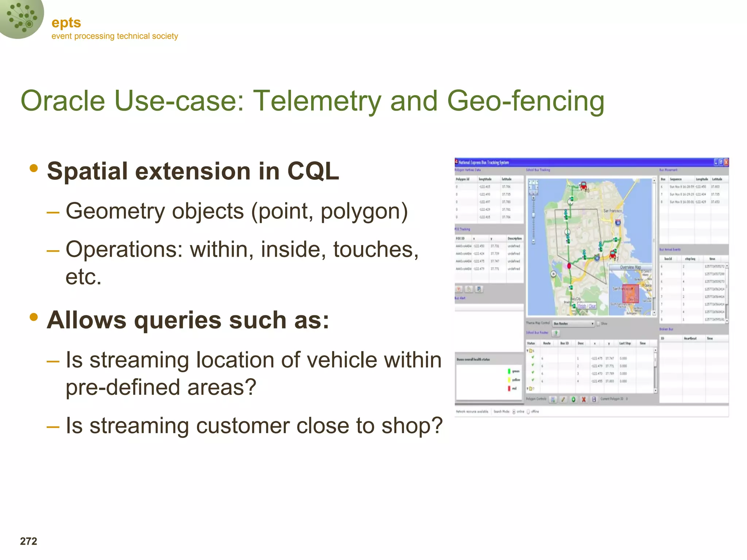Select the offline search mode radio button
This screenshot has height=560, width=747.
pos(528,412)
